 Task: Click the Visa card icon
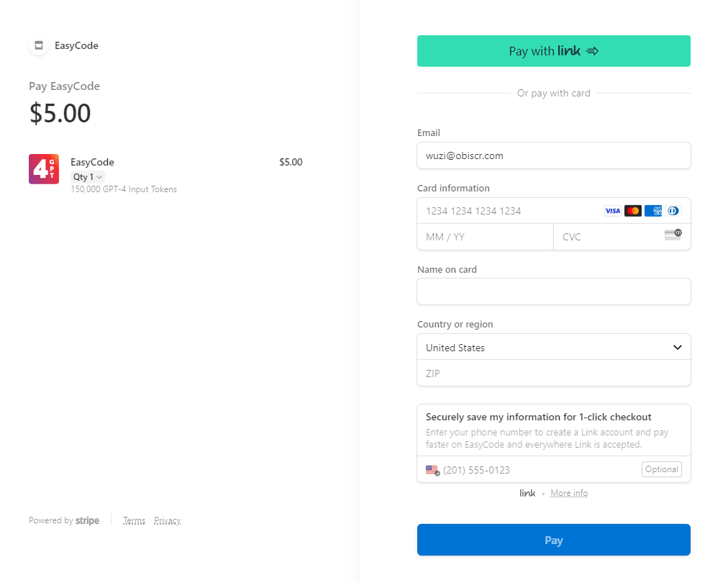tap(612, 211)
